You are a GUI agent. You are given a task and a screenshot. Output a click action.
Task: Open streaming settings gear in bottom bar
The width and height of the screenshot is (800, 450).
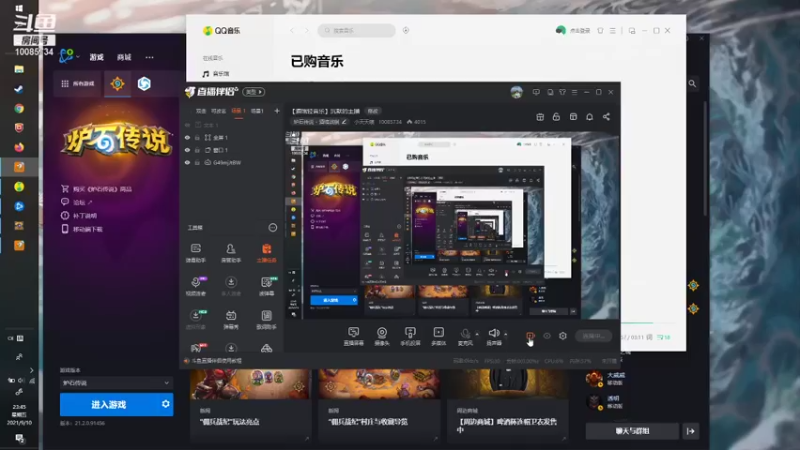[563, 336]
